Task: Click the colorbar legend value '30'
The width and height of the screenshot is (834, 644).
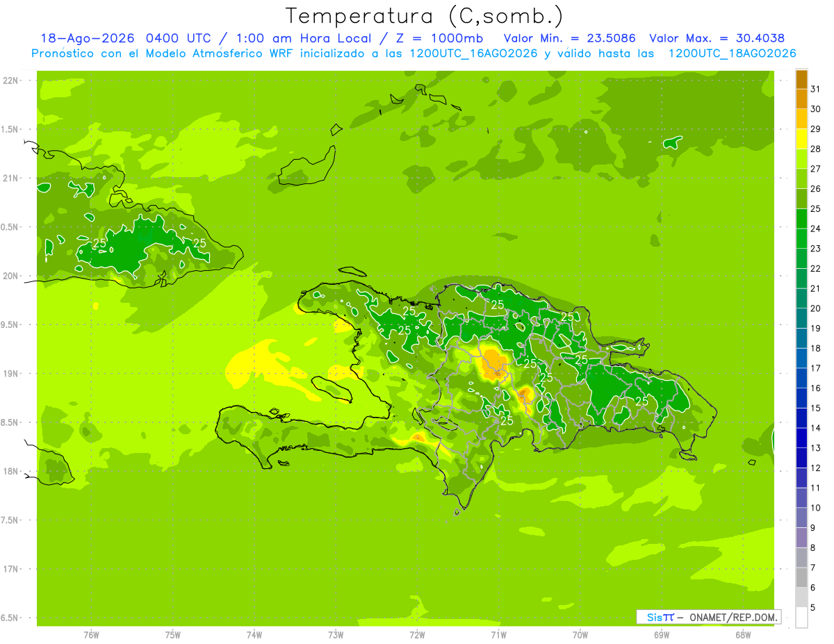Action: [x=815, y=109]
